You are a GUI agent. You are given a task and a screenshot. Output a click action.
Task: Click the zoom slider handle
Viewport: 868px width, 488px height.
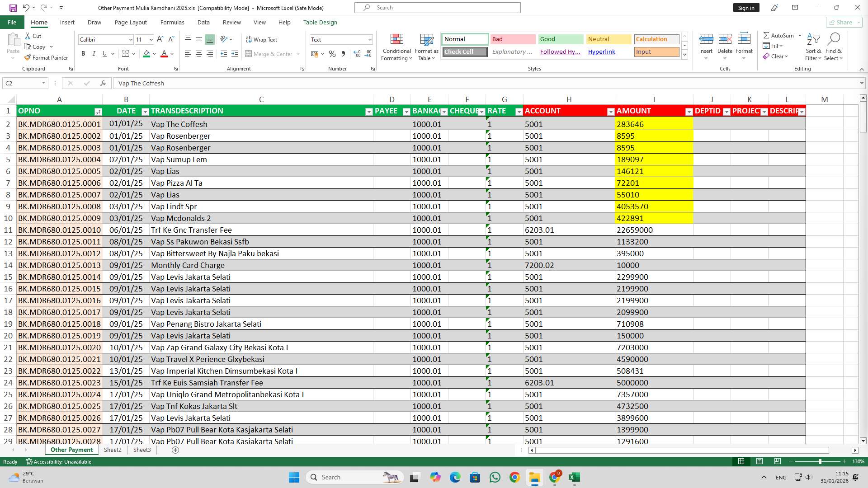820,461
